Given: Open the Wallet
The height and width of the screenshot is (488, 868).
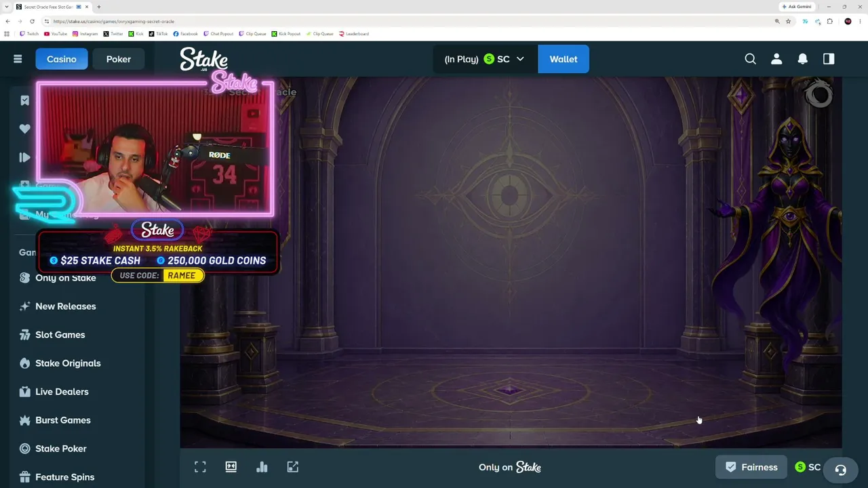Looking at the screenshot, I should click(x=564, y=59).
